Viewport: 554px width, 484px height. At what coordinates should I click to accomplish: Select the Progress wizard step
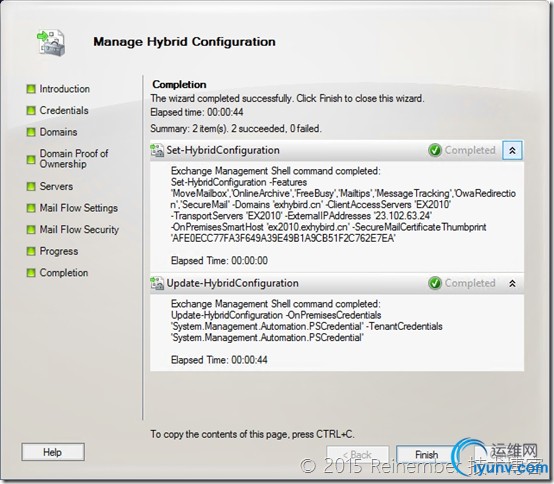(x=59, y=251)
